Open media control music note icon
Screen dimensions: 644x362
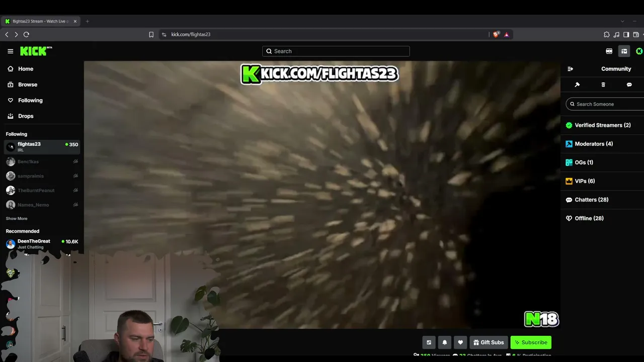(x=616, y=35)
